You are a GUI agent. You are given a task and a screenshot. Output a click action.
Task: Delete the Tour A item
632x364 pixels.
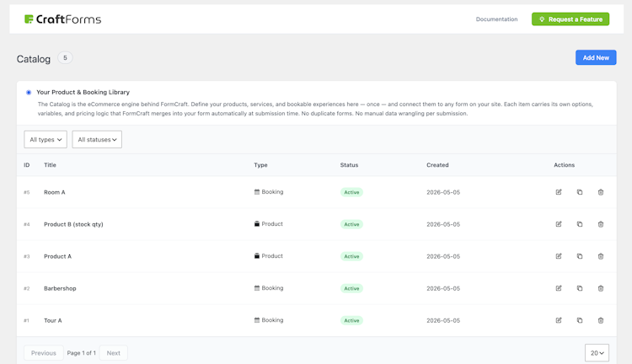point(601,320)
